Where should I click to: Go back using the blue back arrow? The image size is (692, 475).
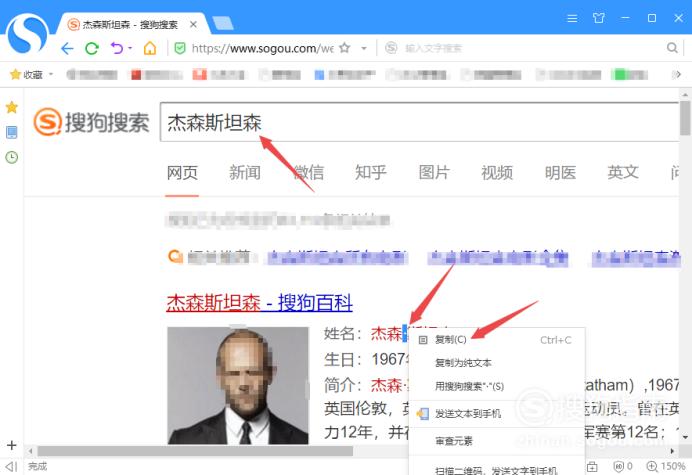coord(67,48)
